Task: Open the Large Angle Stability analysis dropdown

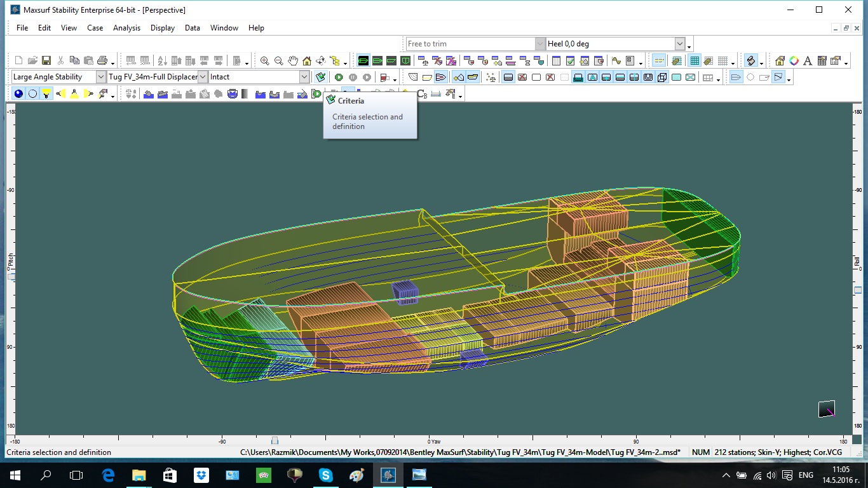Action: (100, 77)
